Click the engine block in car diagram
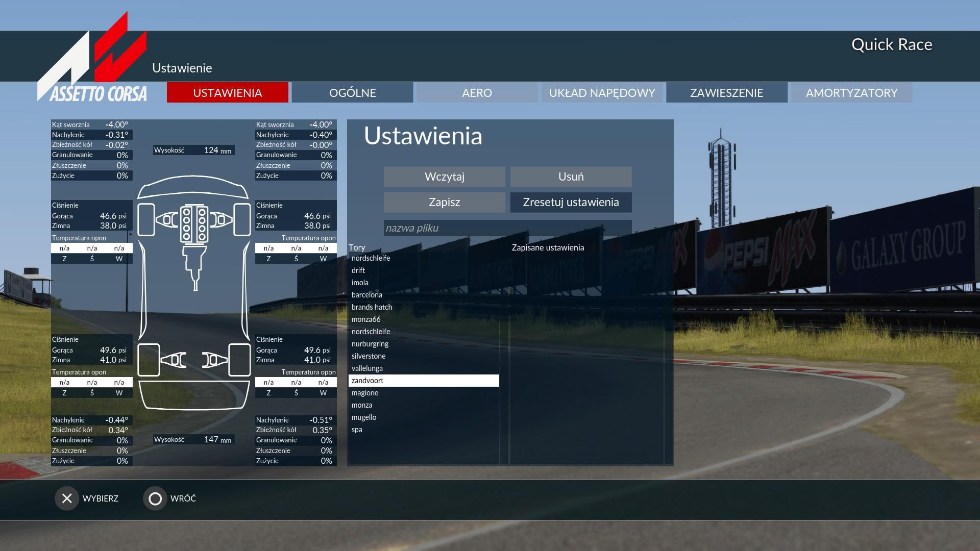Image resolution: width=980 pixels, height=551 pixels. (194, 223)
